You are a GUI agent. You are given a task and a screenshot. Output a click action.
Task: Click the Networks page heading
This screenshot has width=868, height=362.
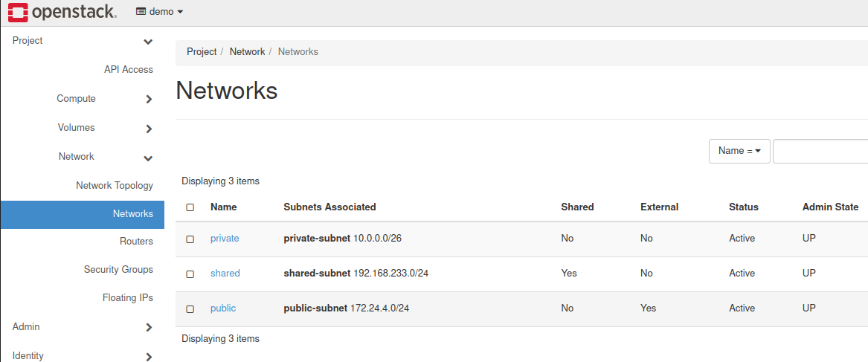[x=226, y=91]
